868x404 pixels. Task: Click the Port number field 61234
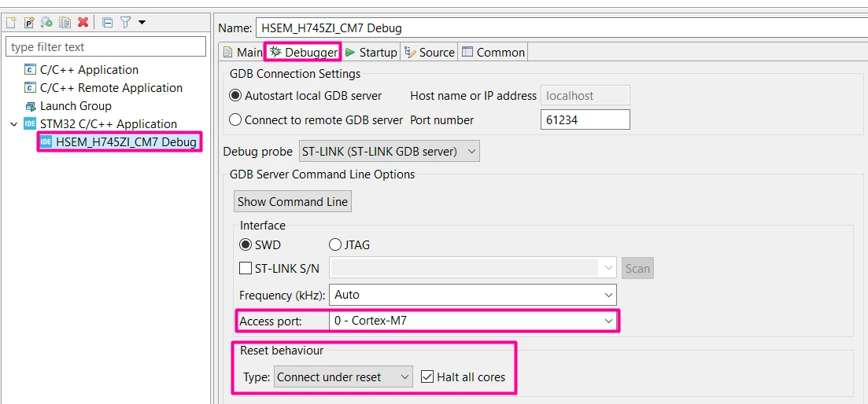pos(585,119)
